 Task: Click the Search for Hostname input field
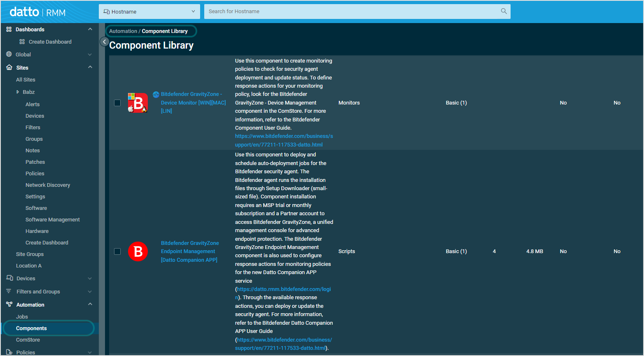329,11
